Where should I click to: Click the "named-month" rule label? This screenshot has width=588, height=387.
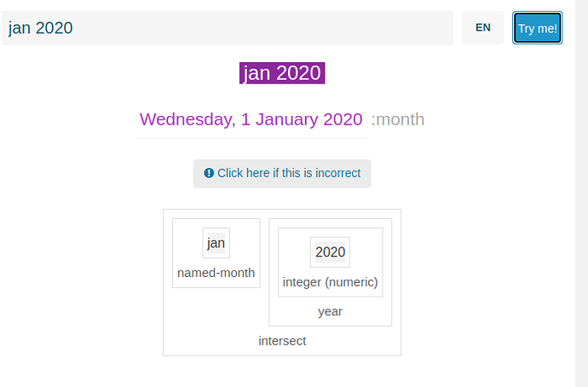[216, 273]
